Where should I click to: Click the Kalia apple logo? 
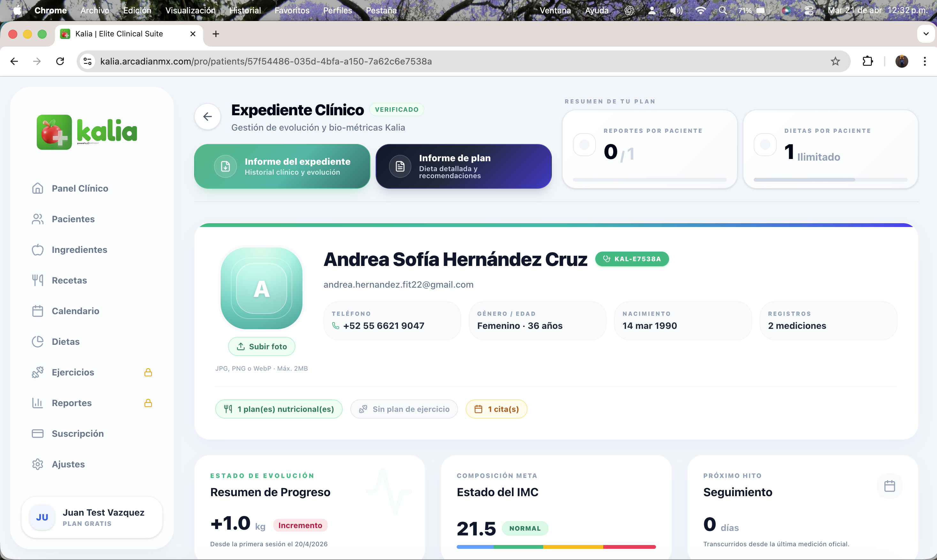pyautogui.click(x=54, y=132)
